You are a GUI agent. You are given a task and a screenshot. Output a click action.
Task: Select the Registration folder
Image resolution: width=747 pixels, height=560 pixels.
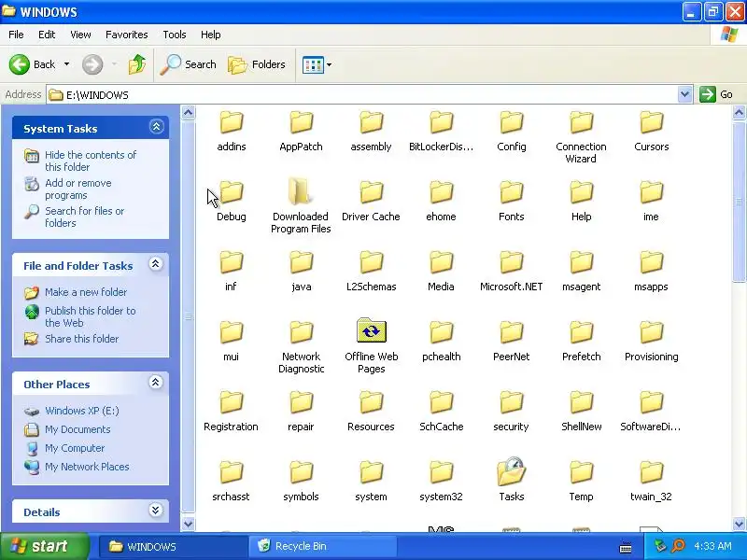pos(231,410)
